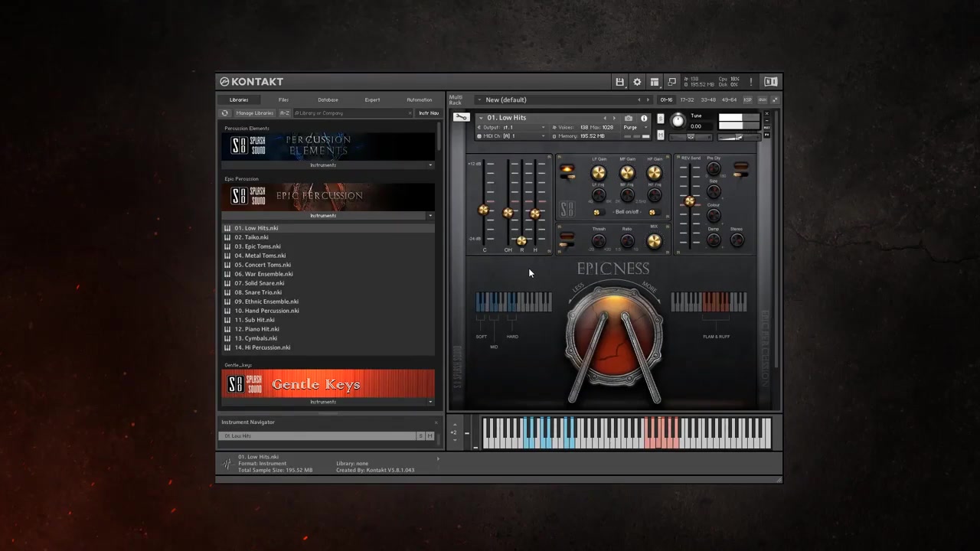This screenshot has height=551, width=980.
Task: Open the Output st.1 dropdown
Action: pos(511,128)
